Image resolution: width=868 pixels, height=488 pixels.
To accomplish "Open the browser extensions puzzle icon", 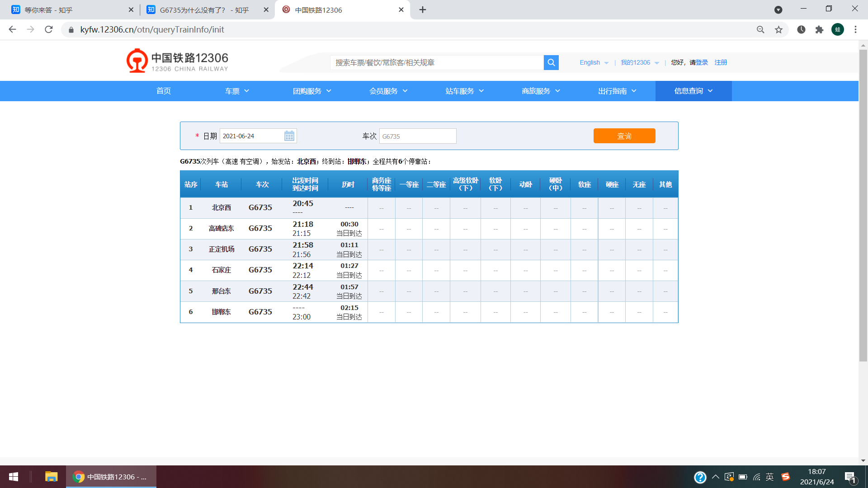I will coord(819,29).
